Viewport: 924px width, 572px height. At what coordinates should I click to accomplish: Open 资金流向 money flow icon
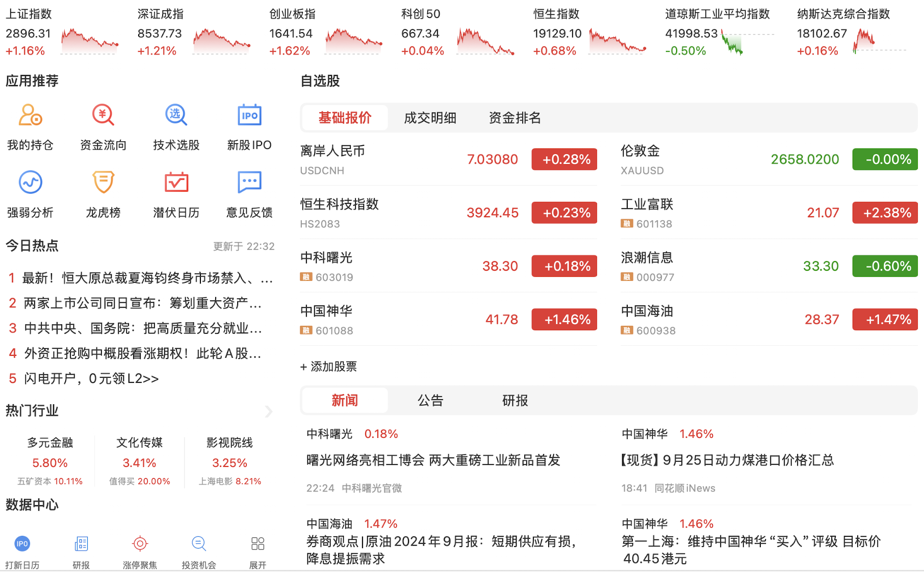coord(103,115)
